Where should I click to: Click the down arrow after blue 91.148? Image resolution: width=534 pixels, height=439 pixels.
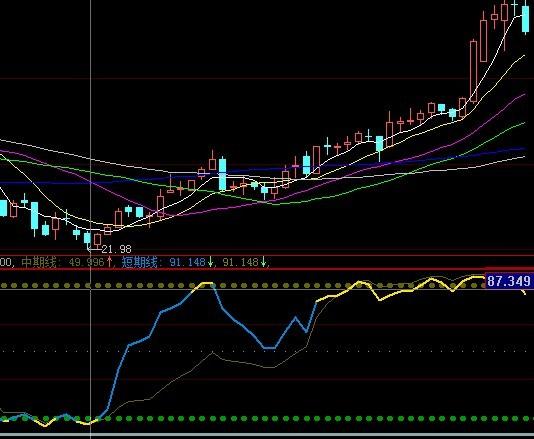pos(211,262)
